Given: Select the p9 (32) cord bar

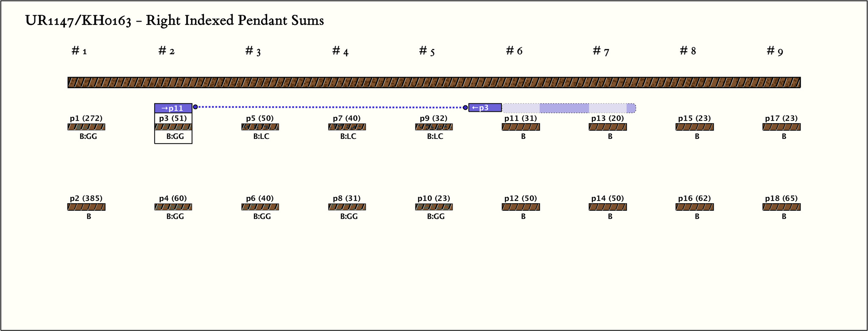Looking at the screenshot, I should coord(434,127).
